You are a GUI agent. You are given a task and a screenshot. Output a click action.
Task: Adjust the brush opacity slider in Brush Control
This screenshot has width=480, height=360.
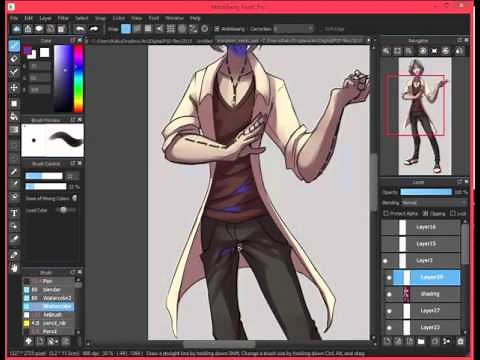pos(46,186)
